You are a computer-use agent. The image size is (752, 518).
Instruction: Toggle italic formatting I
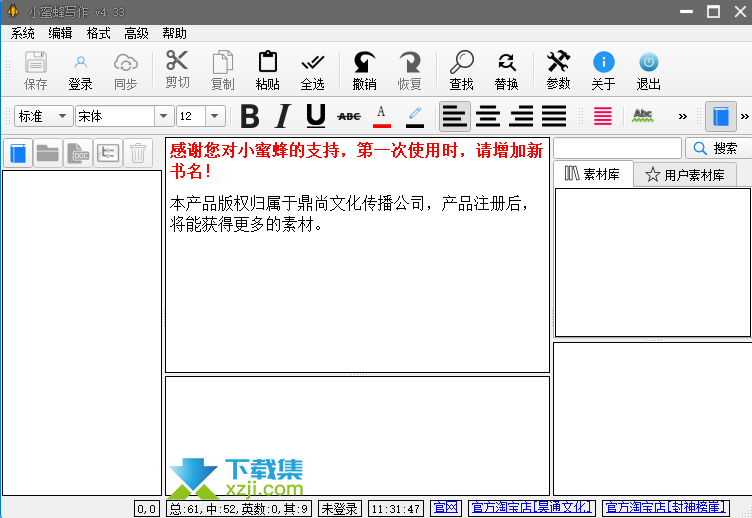(x=283, y=116)
